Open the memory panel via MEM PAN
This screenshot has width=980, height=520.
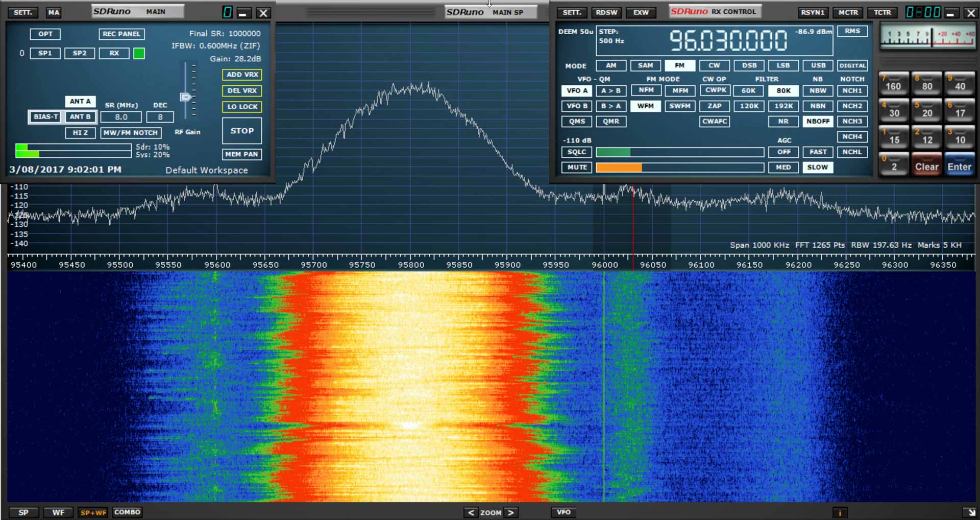pos(242,154)
